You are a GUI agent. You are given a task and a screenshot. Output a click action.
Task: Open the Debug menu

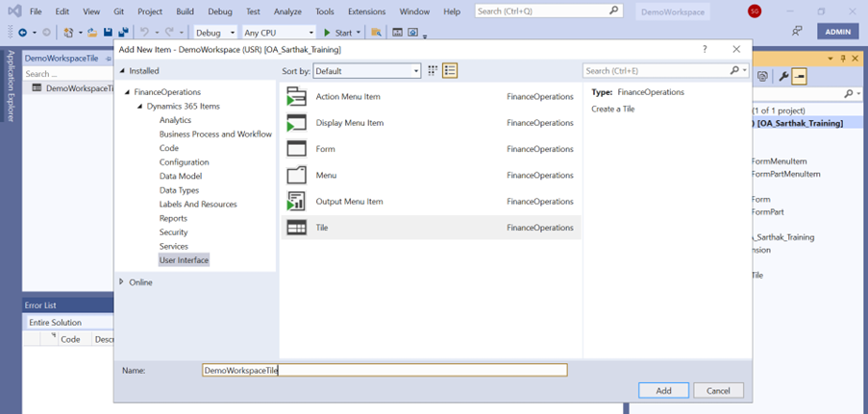tap(220, 12)
